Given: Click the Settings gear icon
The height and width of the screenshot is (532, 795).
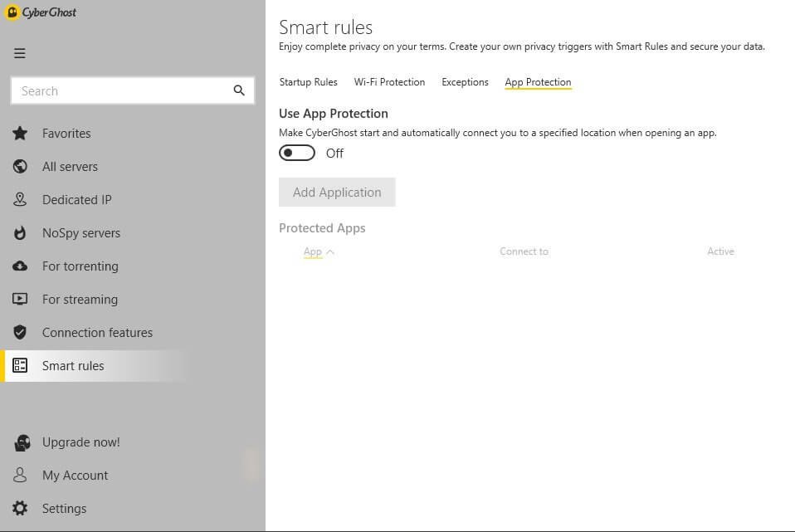Looking at the screenshot, I should (x=20, y=508).
